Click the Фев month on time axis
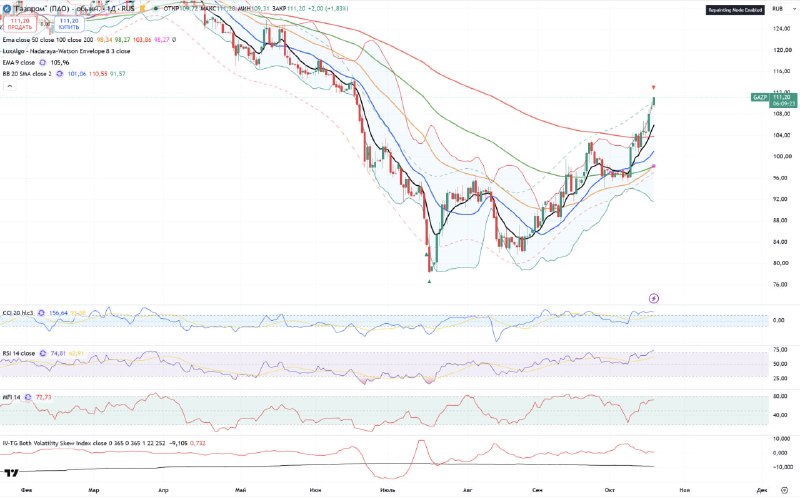The image size is (800, 499). coord(27,490)
